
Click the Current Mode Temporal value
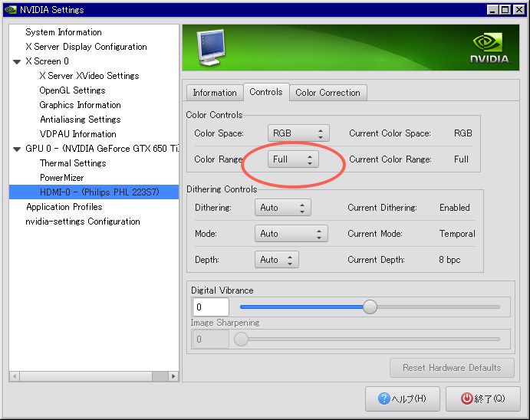tap(457, 233)
